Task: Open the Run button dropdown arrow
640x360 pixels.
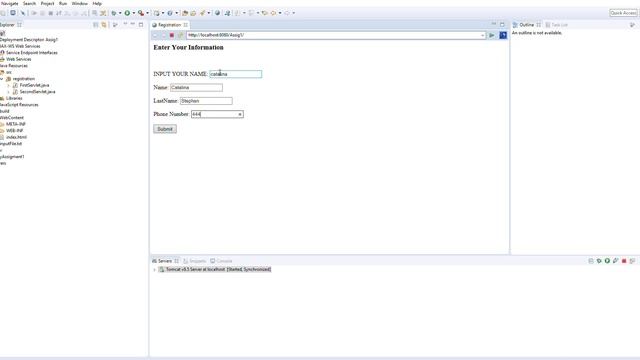Action: (x=133, y=13)
